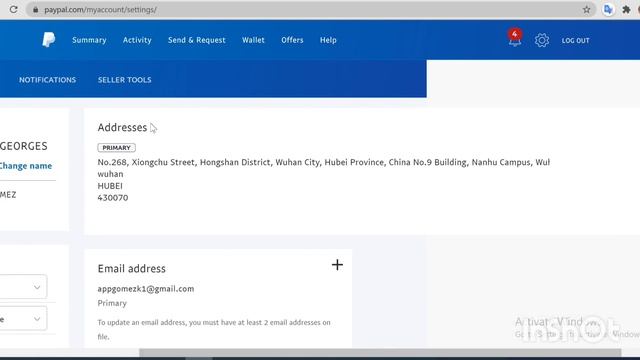Reload the page in browser

[x=13, y=9]
